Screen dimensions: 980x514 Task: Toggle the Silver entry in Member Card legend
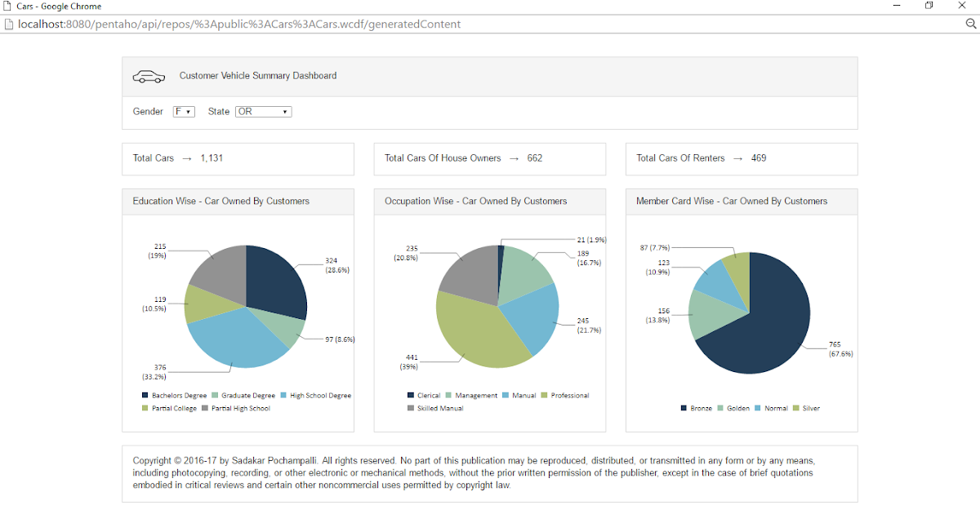point(803,407)
